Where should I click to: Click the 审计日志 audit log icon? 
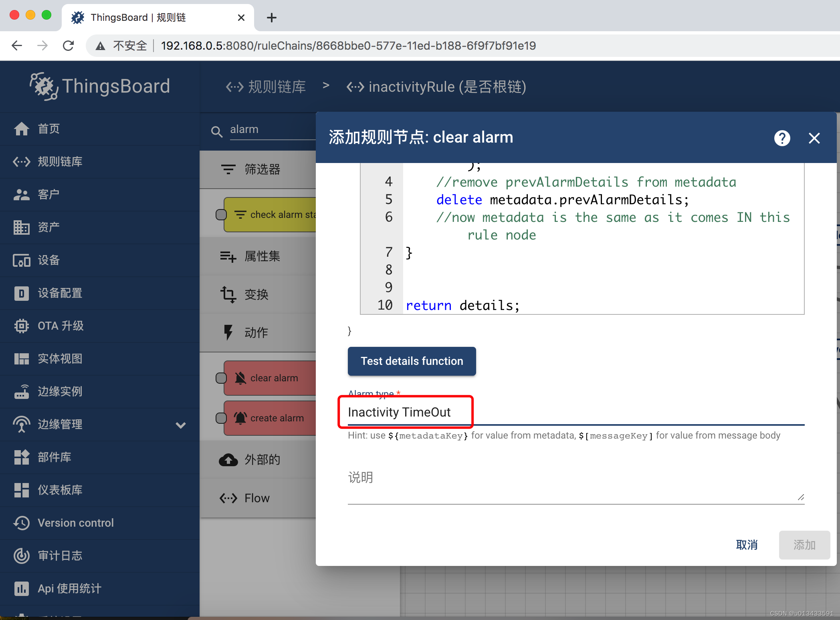(x=22, y=556)
